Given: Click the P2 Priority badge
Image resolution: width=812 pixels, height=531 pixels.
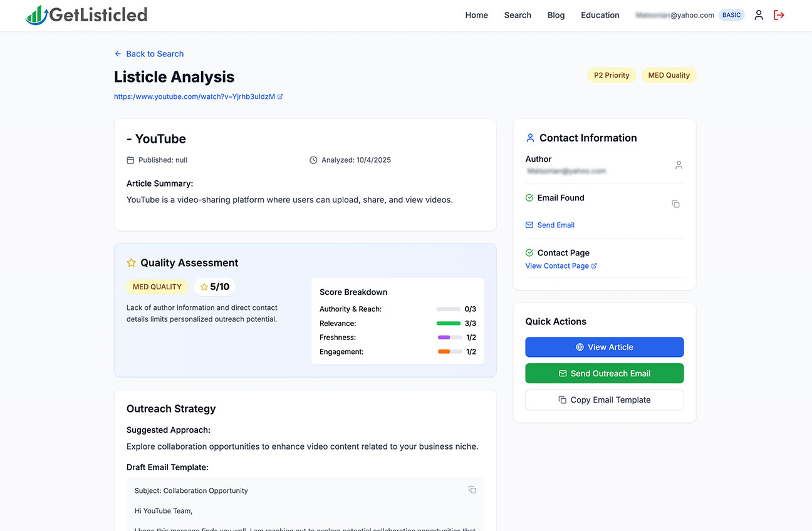Looking at the screenshot, I should [x=612, y=75].
